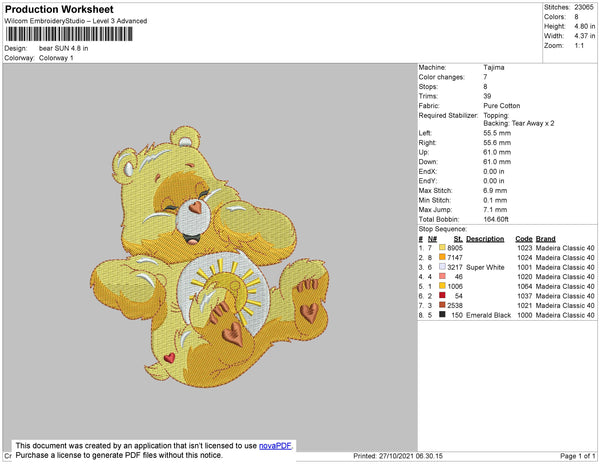Click stitch count '7147' in row 2

[x=455, y=257]
